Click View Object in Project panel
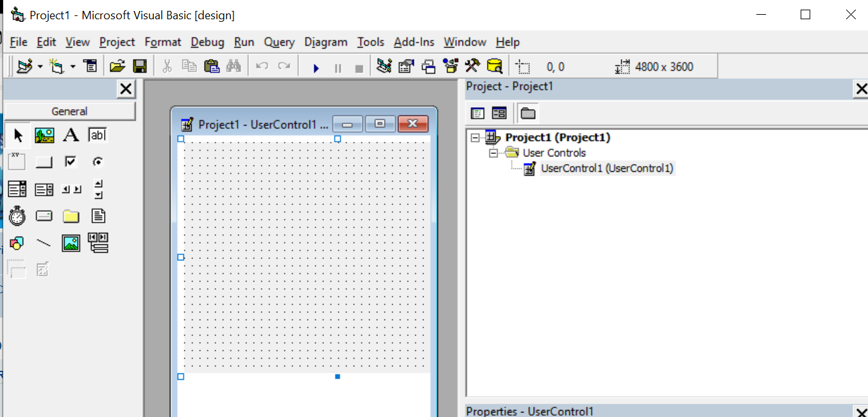The width and height of the screenshot is (868, 417). (x=499, y=114)
